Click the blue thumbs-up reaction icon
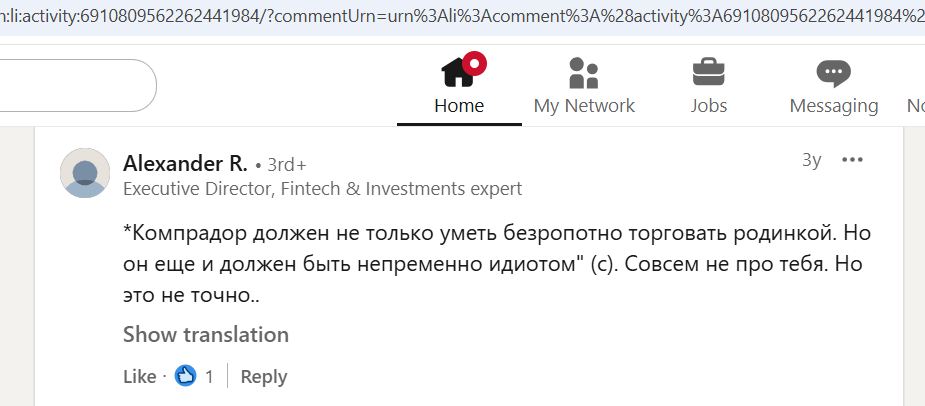The image size is (925, 406). click(x=185, y=376)
